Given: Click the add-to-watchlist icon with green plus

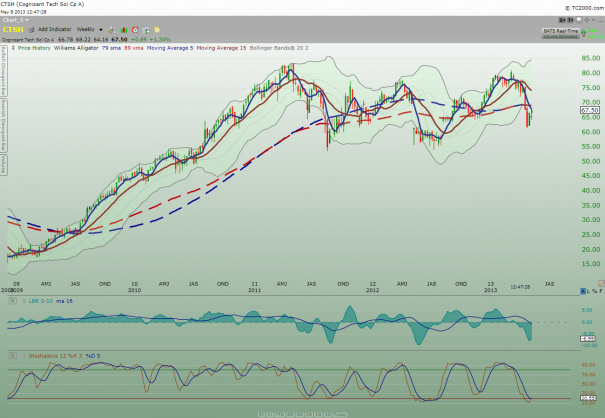Looking at the screenshot, I should [x=146, y=30].
